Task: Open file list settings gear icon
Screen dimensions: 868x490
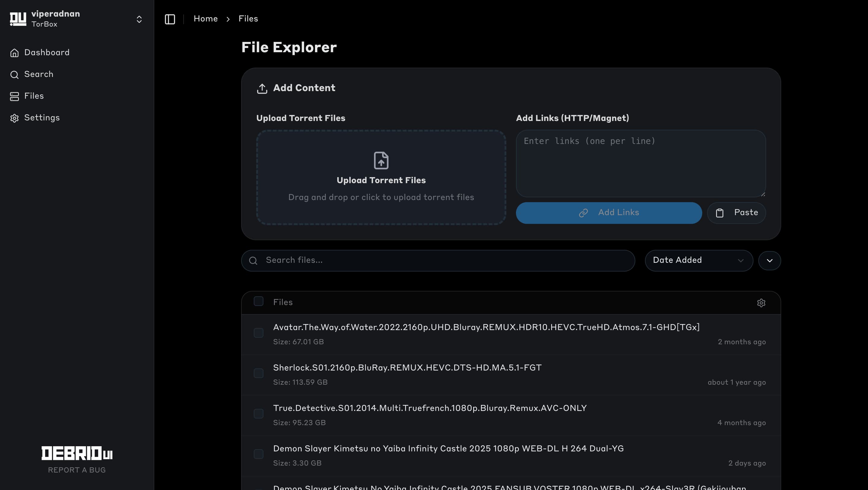Action: (761, 303)
